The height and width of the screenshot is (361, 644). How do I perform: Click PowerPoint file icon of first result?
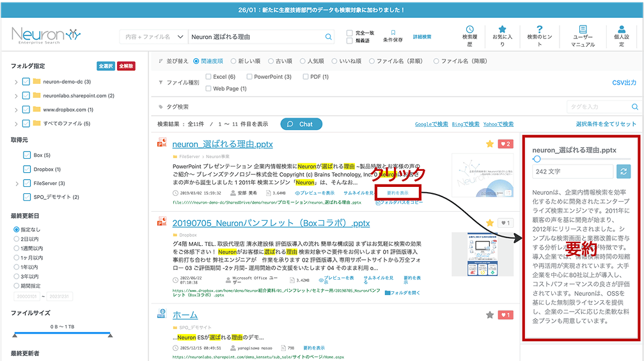(162, 143)
